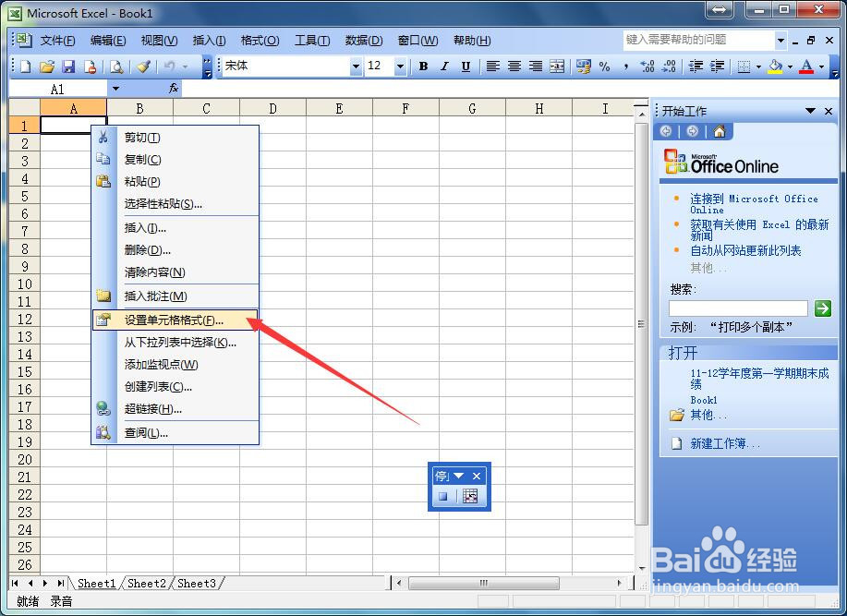Open the 自动从网站更新此列表 link

(x=745, y=250)
